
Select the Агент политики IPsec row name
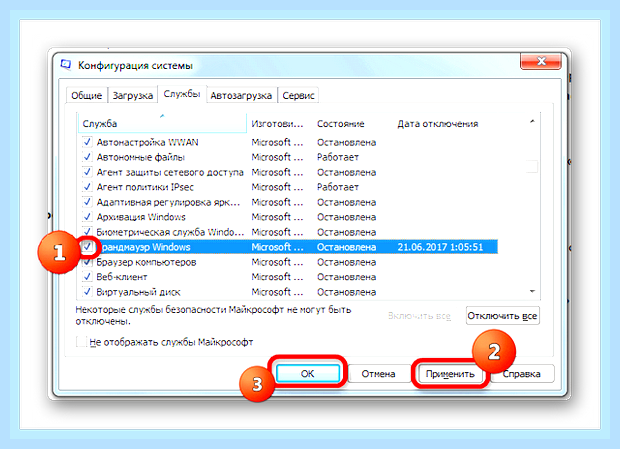pos(145,187)
